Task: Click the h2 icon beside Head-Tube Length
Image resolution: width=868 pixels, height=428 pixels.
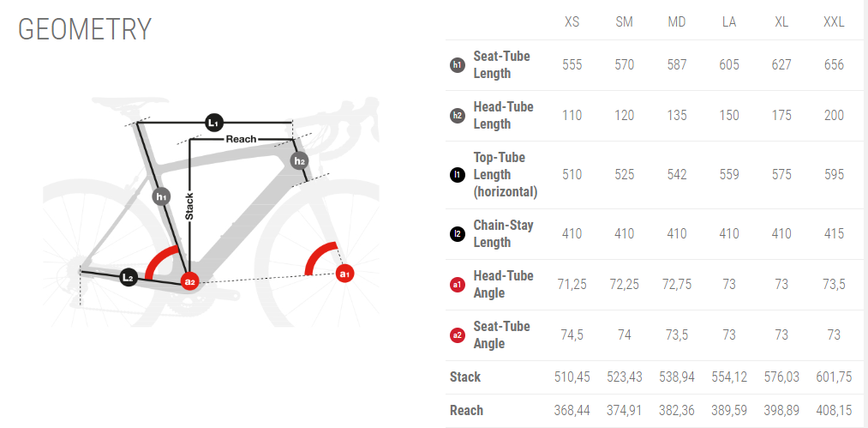Action: tap(458, 115)
